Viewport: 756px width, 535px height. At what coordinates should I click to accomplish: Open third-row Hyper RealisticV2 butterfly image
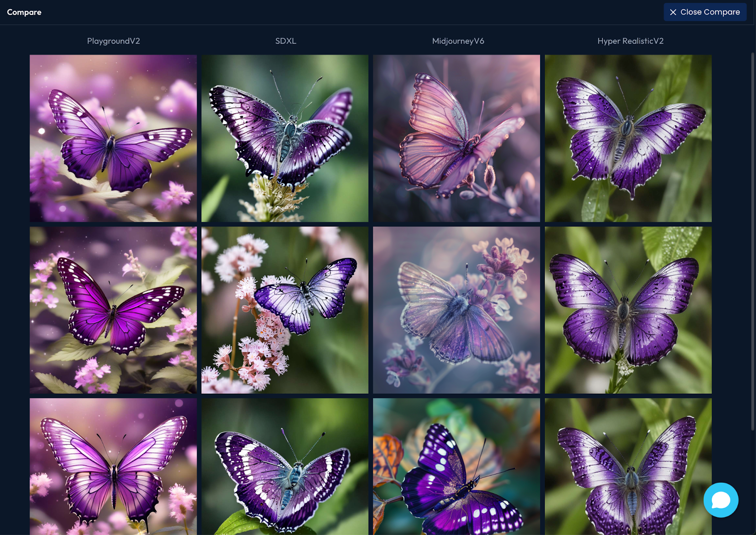(x=628, y=466)
